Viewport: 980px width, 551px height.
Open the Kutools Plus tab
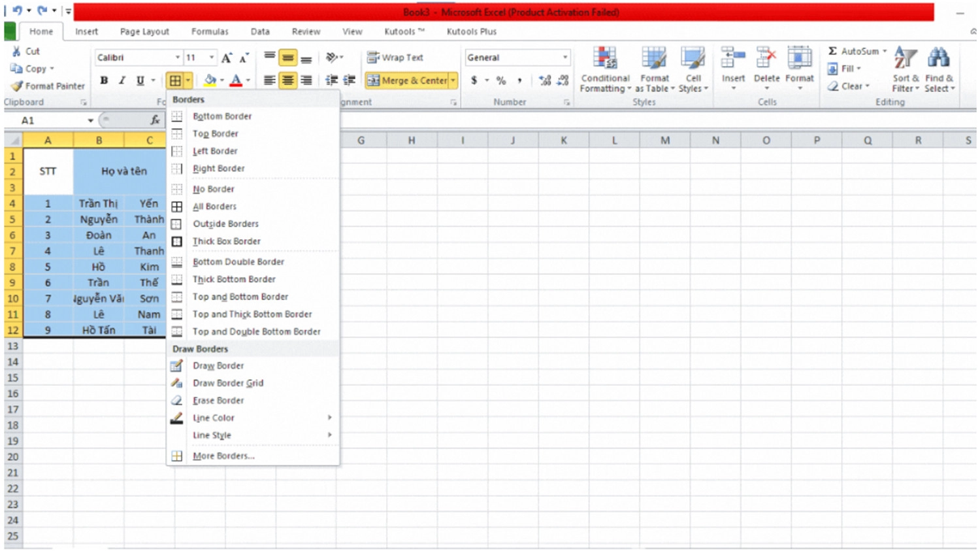(x=472, y=31)
